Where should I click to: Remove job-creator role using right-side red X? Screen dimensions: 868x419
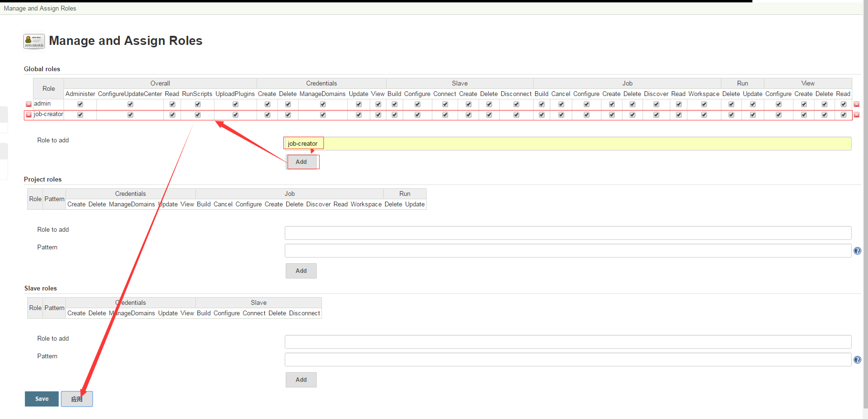pos(857,115)
